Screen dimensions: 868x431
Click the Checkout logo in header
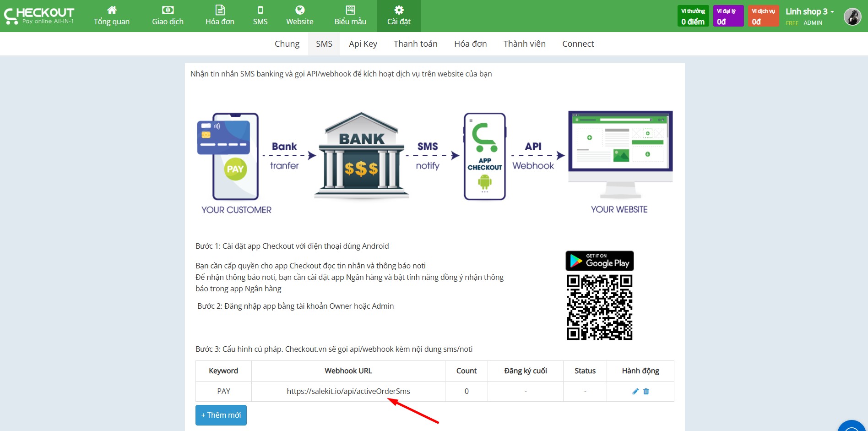click(39, 16)
